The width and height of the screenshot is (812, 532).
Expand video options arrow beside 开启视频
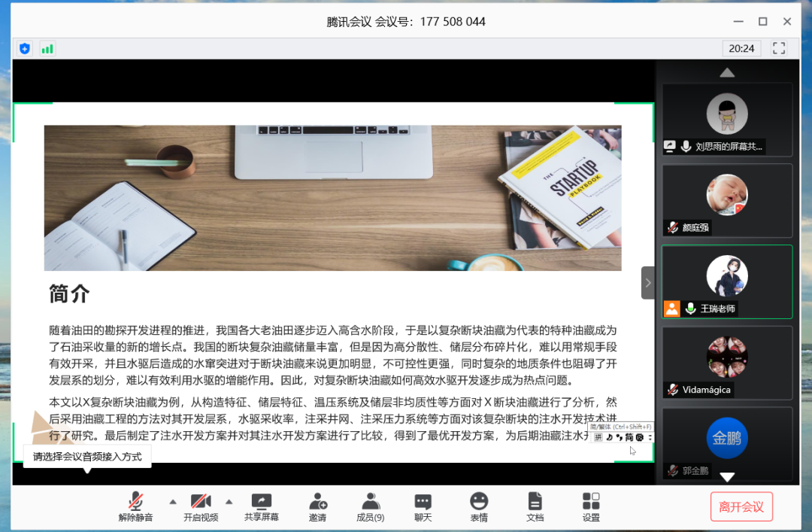229,501
